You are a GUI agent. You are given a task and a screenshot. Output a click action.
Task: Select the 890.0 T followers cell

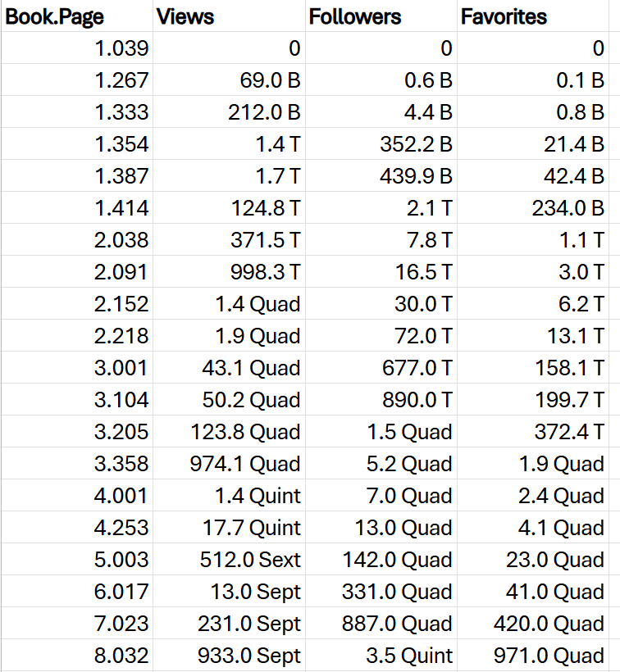pyautogui.click(x=381, y=399)
